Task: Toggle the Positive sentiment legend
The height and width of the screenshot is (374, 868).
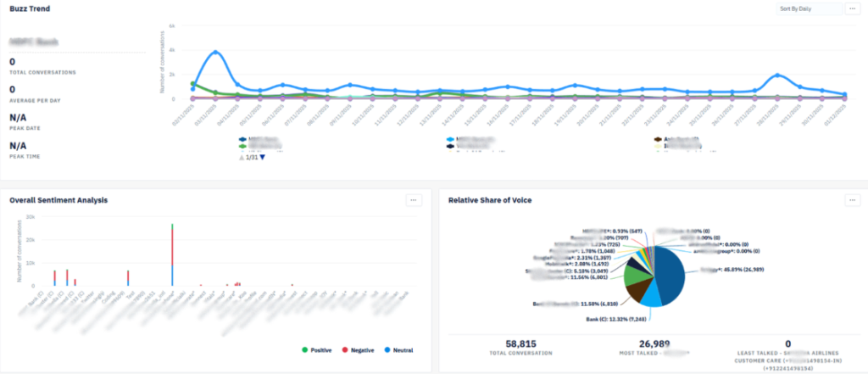Action: tap(316, 349)
